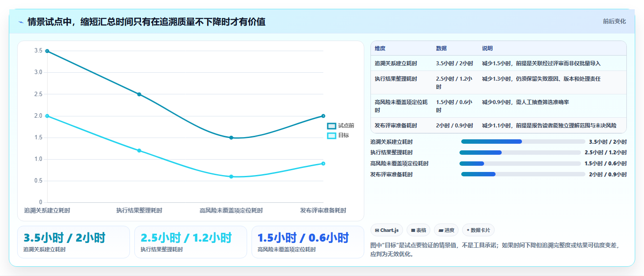
Task: Click the 发布评审准备耗时 progress bar
Action: point(523,175)
